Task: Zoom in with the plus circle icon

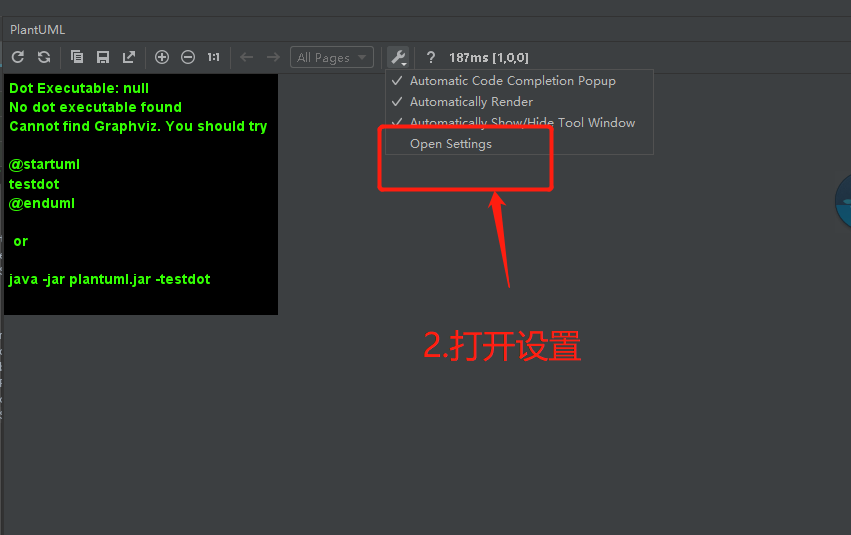Action: pyautogui.click(x=162, y=57)
